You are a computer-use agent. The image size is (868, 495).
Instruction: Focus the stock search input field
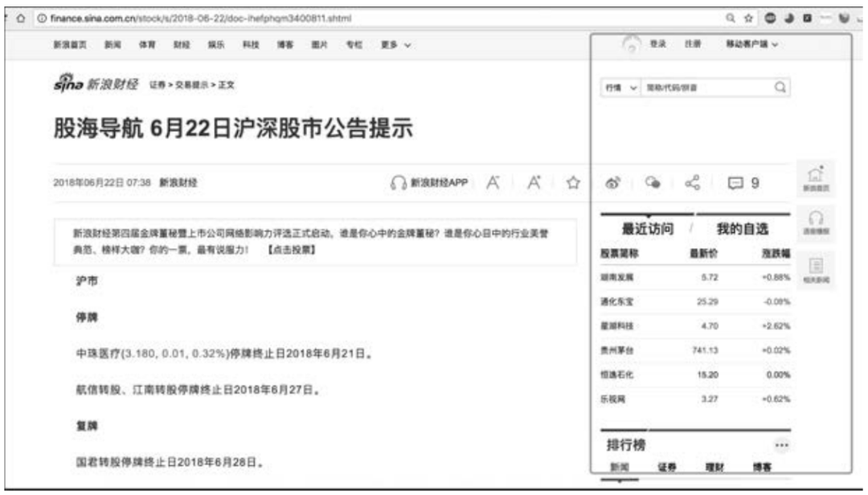pyautogui.click(x=707, y=88)
